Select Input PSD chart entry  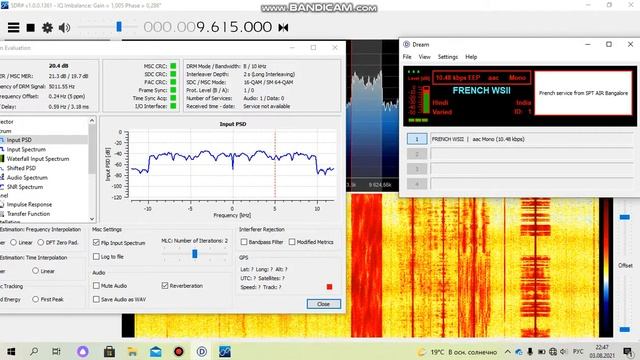[x=19, y=140]
